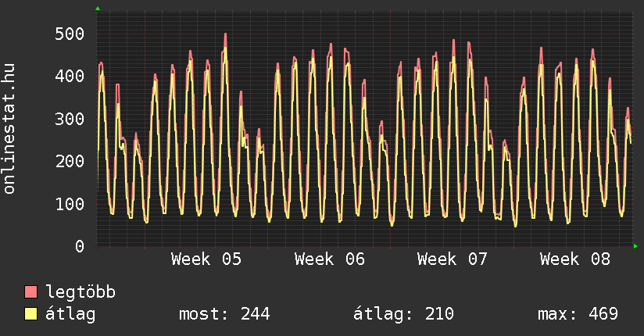Click the 300 y-axis value label
This screenshot has width=644, height=336.
(x=70, y=119)
